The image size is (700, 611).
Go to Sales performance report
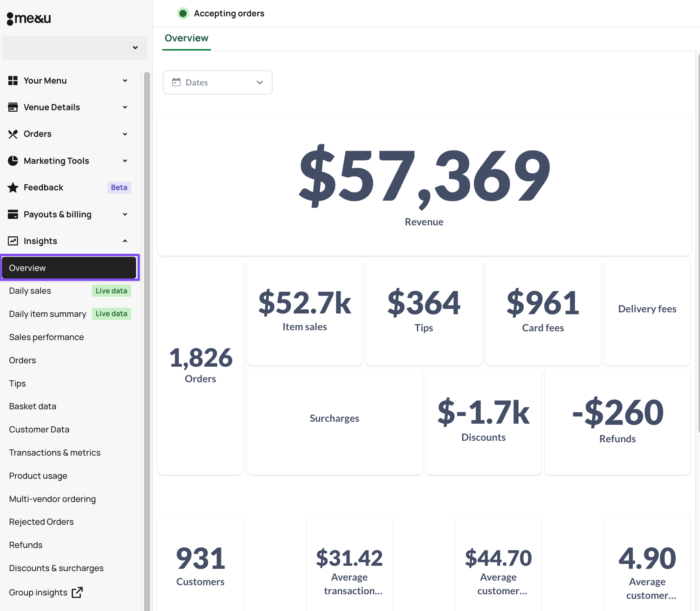[46, 337]
